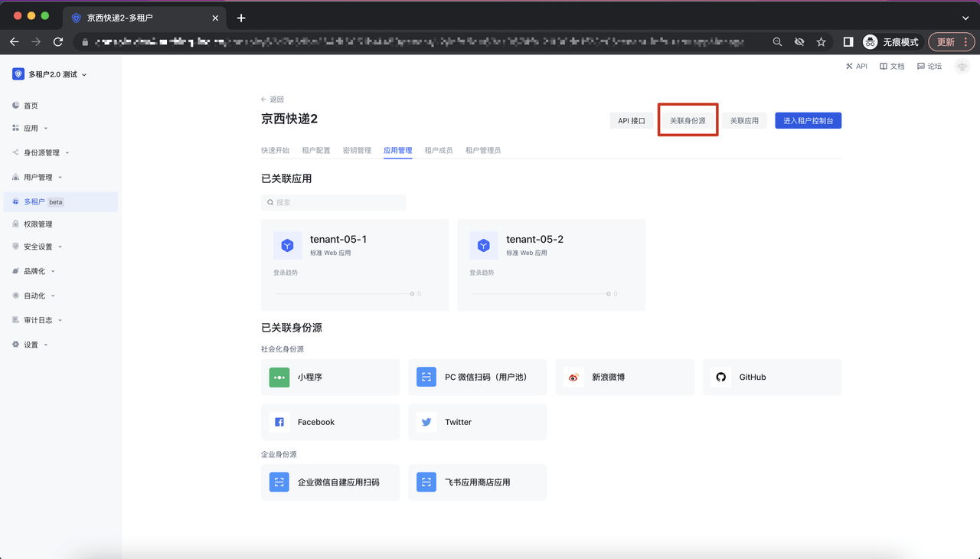Click the Twitter bird icon

426,422
